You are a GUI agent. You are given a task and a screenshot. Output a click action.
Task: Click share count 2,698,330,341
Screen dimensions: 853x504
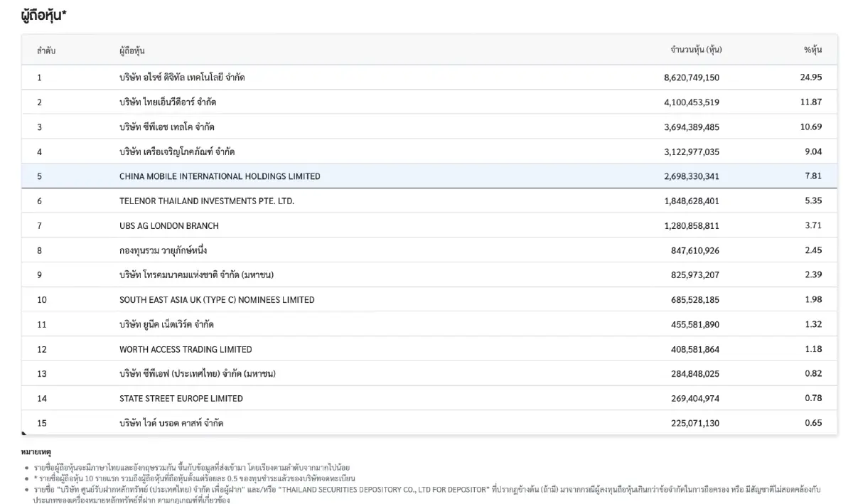692,176
